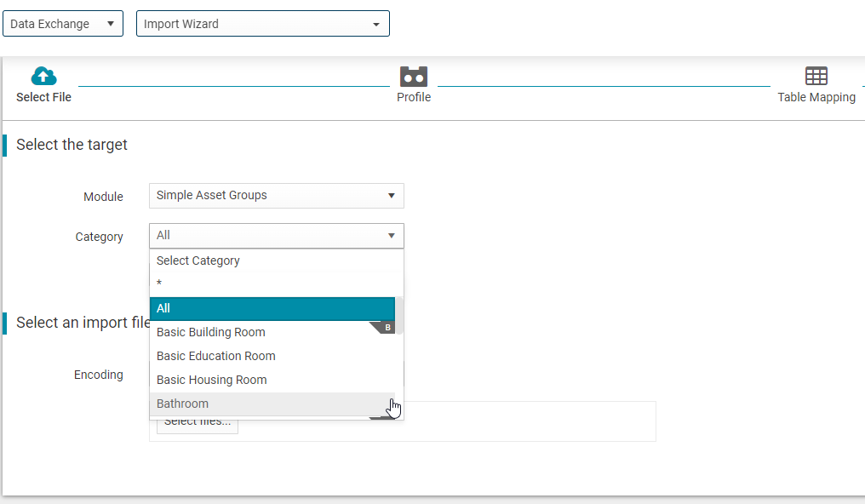This screenshot has width=865, height=504.
Task: Open the Data Exchange dropdown
Action: click(x=63, y=24)
